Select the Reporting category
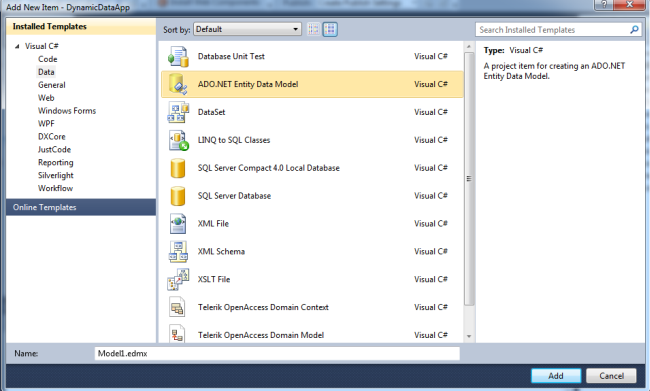The width and height of the screenshot is (650, 391). tap(56, 163)
